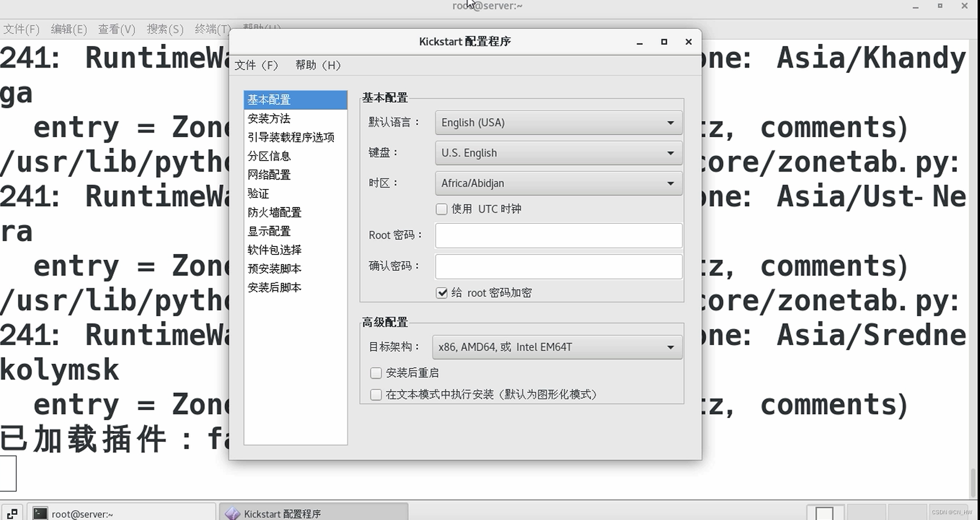The width and height of the screenshot is (980, 520).
Task: Click the 确认密码 input field
Action: pyautogui.click(x=559, y=267)
